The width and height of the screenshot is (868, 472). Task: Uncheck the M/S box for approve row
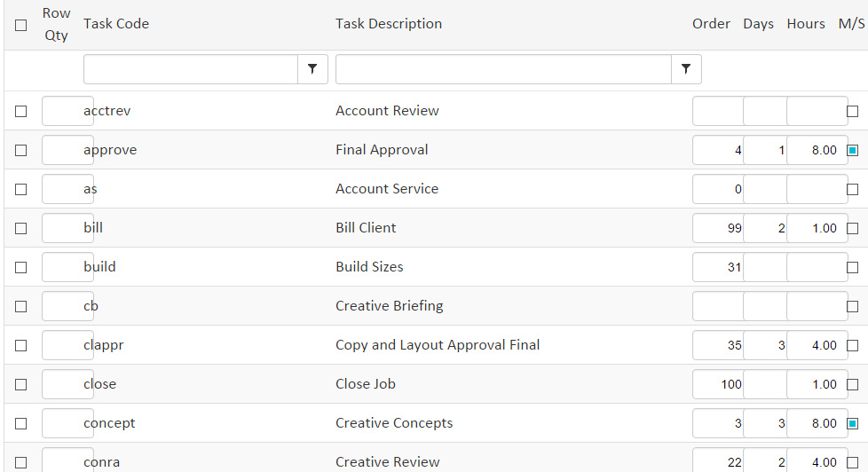[x=853, y=150]
